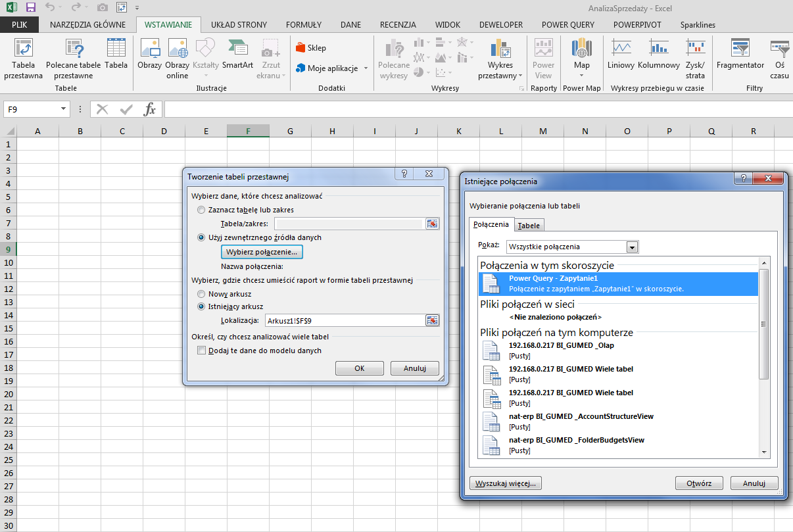Click the nat-erp BI_GUMED _AccountStructureView icon
The height and width of the screenshot is (532, 793).
click(491, 422)
